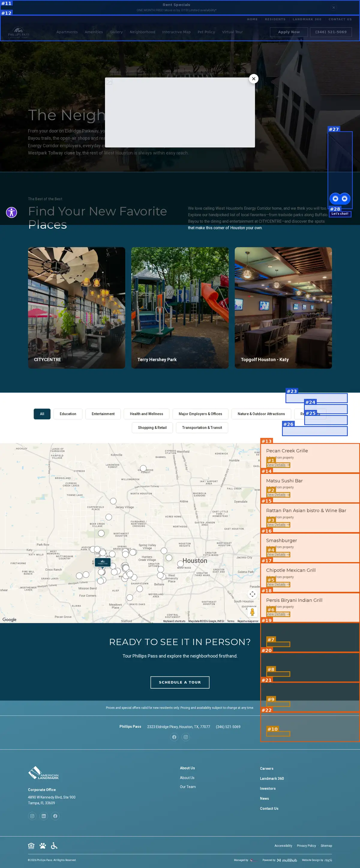View Details for Smashburger
Viewport: 360px width, 868px height.
coord(278,554)
